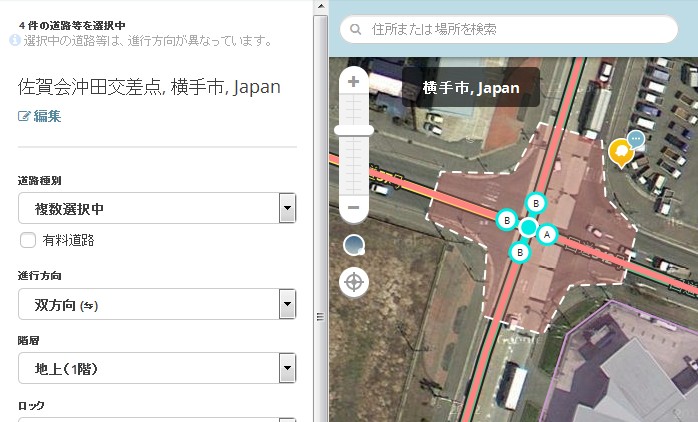Click the crosshair locate button on the map
The image size is (698, 422).
pyautogui.click(x=353, y=282)
